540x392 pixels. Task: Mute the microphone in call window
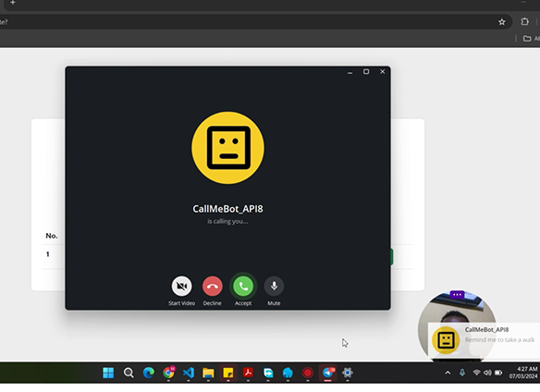(274, 286)
